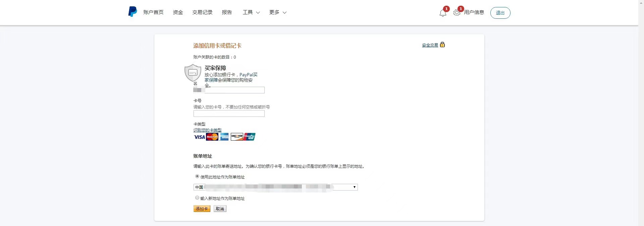Select the UnionPay card logo

(249, 137)
